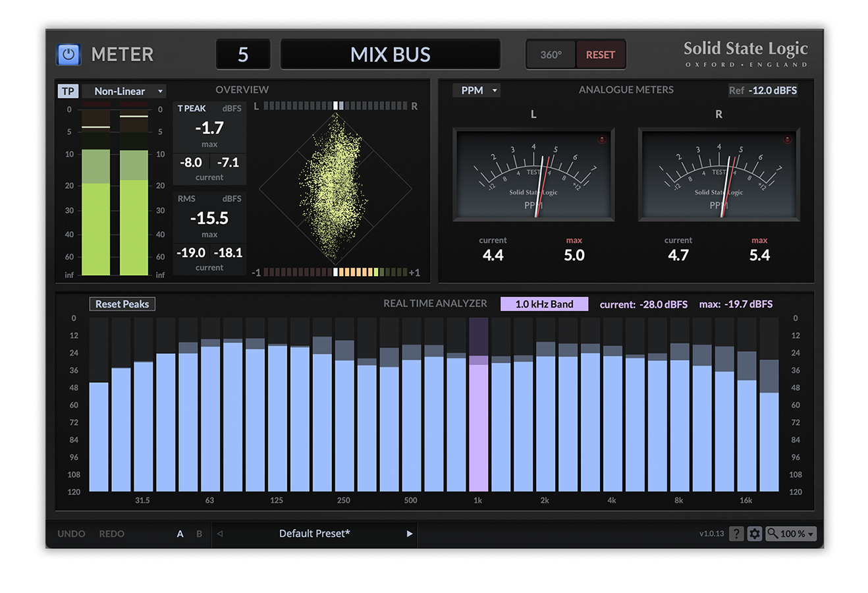Click the left channel peak level bar
Screen dimensions: 868x593
(x=95, y=188)
